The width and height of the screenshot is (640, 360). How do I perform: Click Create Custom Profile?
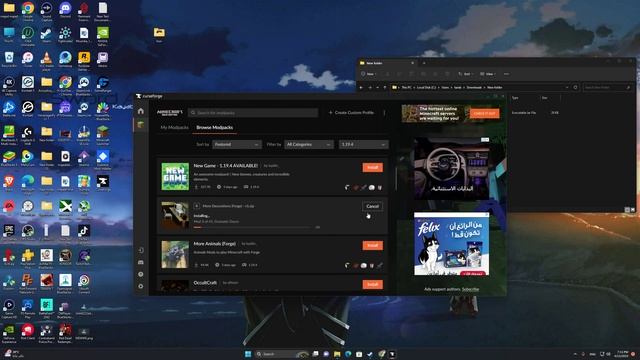[351, 113]
